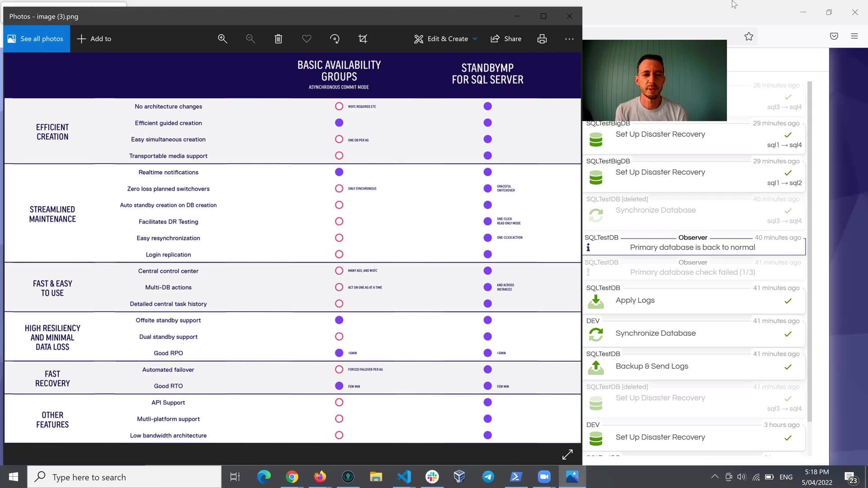Open the Backup & Send Logs task
Screen dimensions: 868x488
(694, 363)
